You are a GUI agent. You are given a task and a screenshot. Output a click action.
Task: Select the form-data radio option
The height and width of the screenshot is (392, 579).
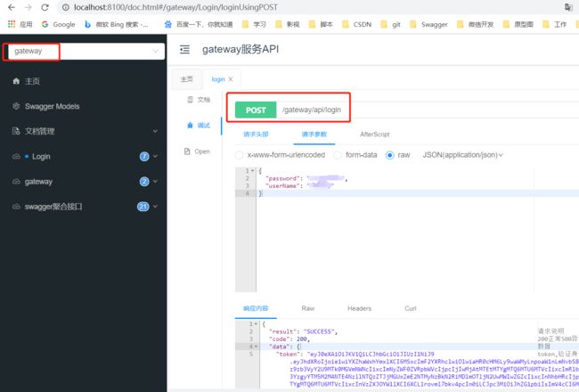pos(338,155)
